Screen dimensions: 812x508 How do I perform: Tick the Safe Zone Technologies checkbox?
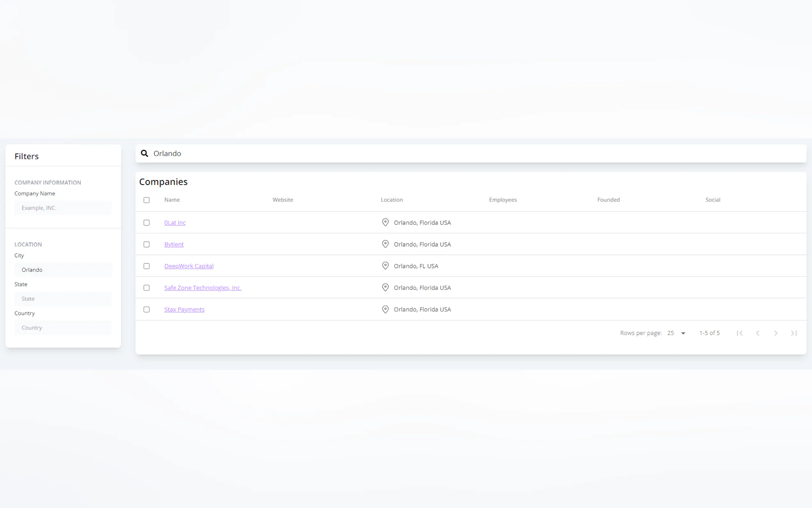pos(146,288)
